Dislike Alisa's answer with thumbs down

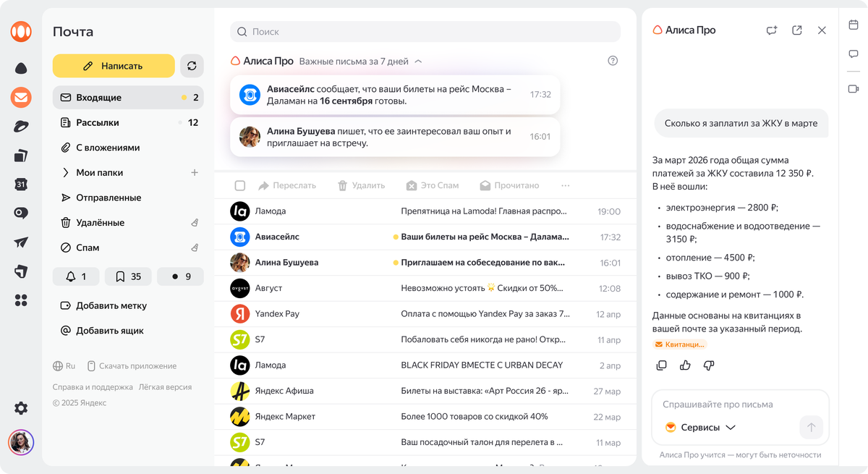tap(709, 365)
